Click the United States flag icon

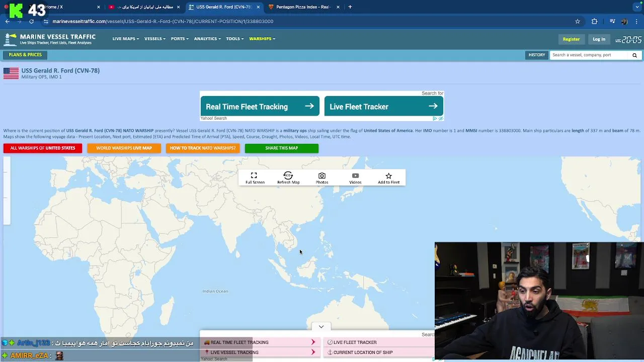tap(11, 73)
